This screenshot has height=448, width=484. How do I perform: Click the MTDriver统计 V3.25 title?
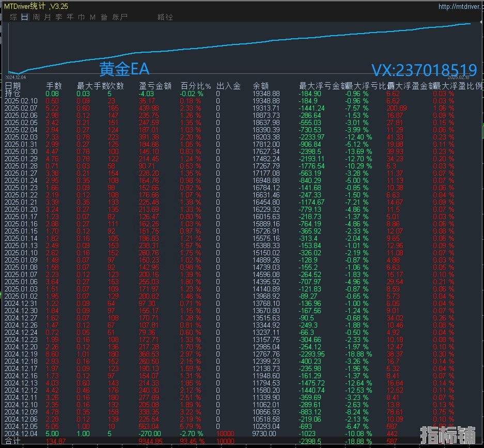(36, 6)
